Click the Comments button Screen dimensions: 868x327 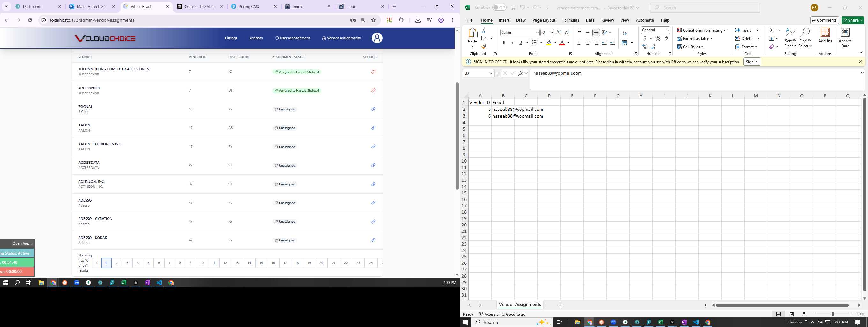[x=824, y=20]
